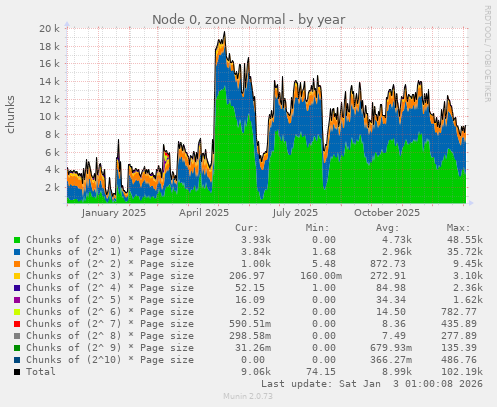Click the 'Chunks of (2^ 7) * Page size' legend label
This screenshot has width=497, height=407.
(x=110, y=324)
